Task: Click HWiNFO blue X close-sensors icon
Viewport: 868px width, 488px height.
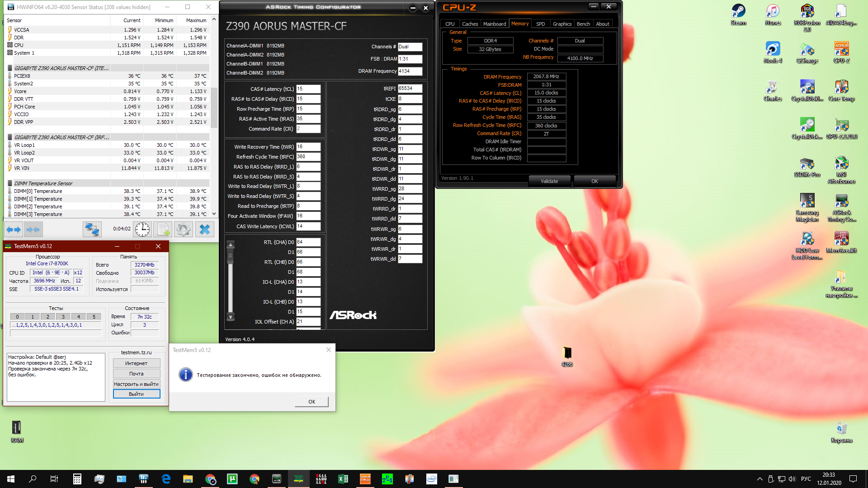Action: click(x=205, y=230)
